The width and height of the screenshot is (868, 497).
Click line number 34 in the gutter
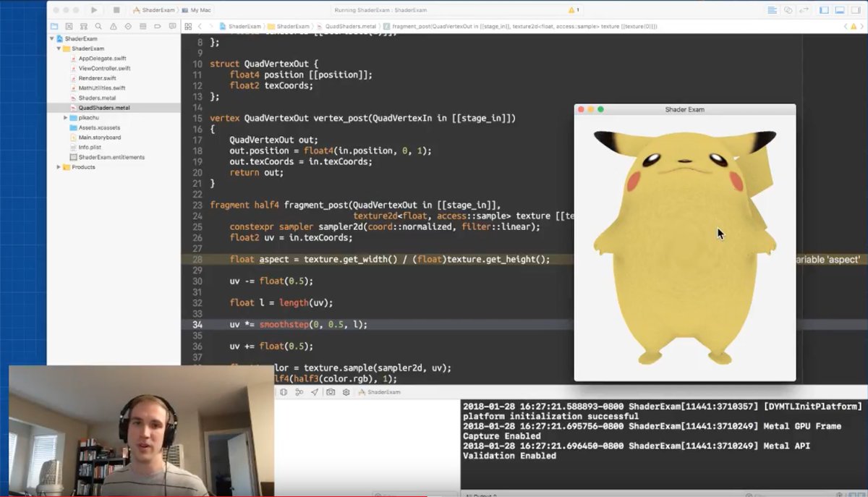197,324
